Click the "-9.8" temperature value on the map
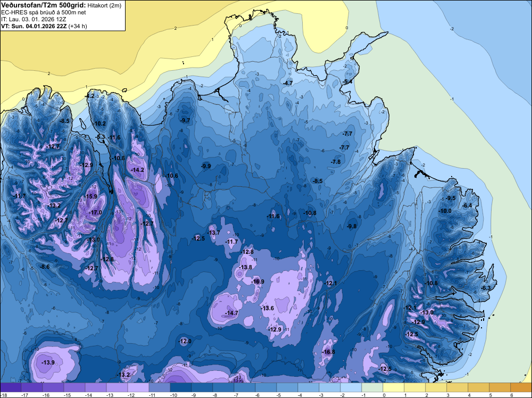The image size is (532, 398). coord(352,226)
